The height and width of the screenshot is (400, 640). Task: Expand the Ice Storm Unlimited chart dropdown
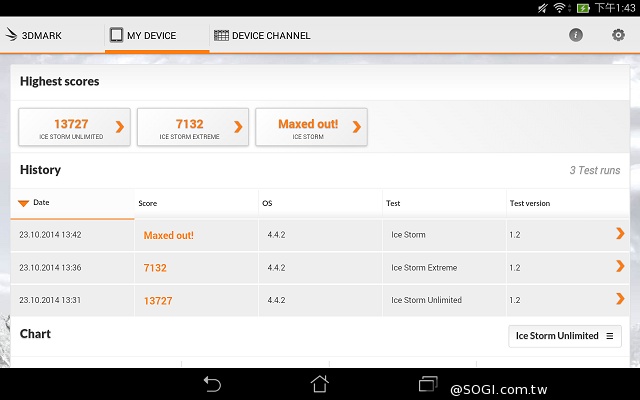tap(565, 336)
